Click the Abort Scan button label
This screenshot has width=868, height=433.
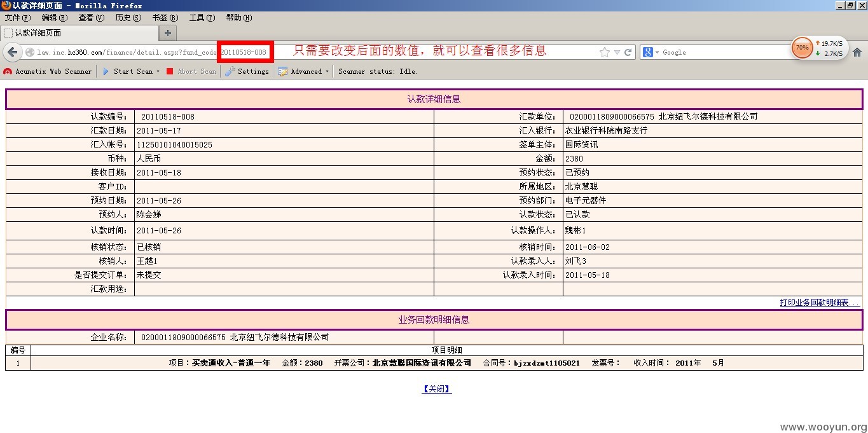(197, 71)
